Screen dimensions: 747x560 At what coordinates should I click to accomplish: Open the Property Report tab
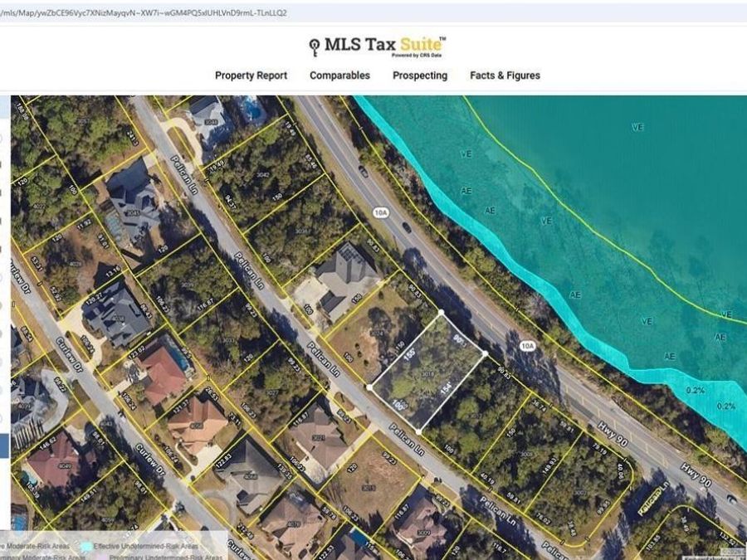click(251, 75)
